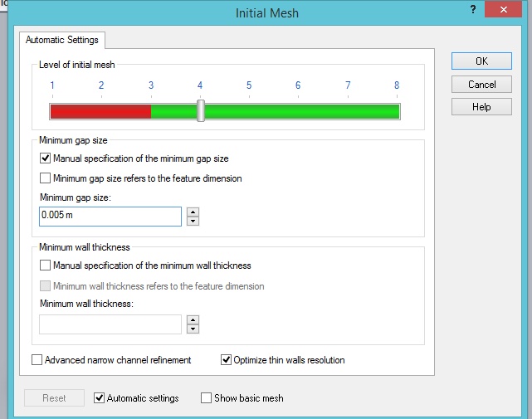The image size is (532, 419).
Task: Click the Cancel button
Action: pos(481,84)
